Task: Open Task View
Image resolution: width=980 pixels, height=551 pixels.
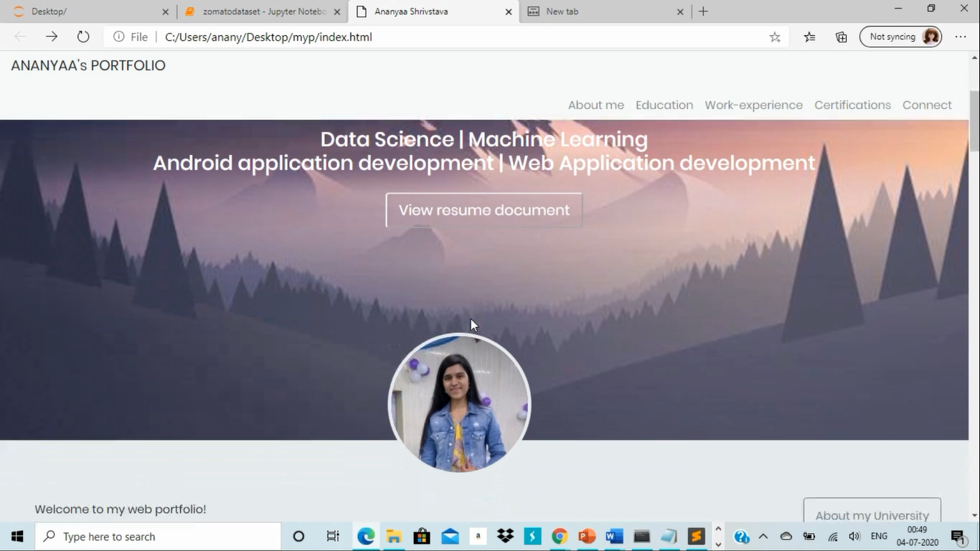Action: [x=333, y=537]
